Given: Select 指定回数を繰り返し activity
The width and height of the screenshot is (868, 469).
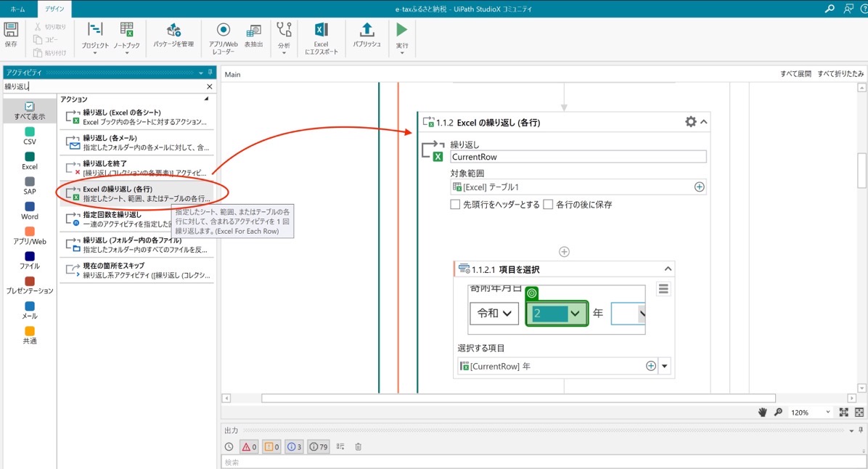Looking at the screenshot, I should 136,219.
